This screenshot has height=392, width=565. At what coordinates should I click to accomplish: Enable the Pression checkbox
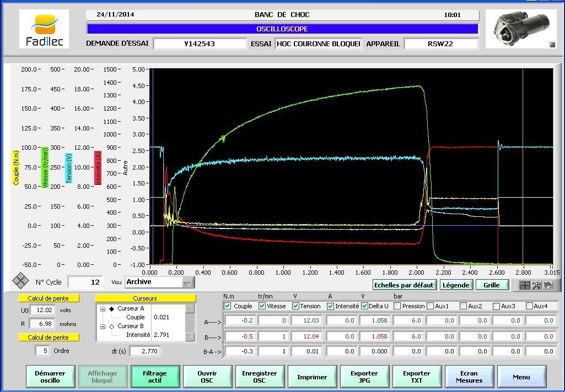coord(397,306)
